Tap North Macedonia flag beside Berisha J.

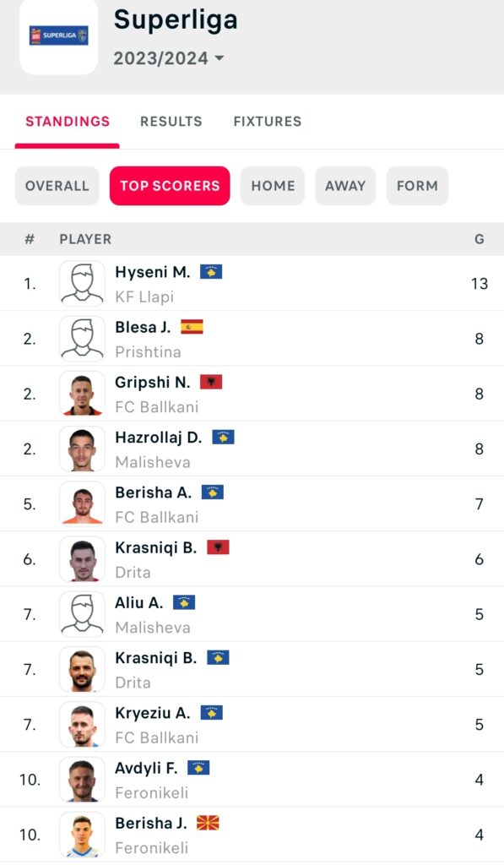(208, 823)
